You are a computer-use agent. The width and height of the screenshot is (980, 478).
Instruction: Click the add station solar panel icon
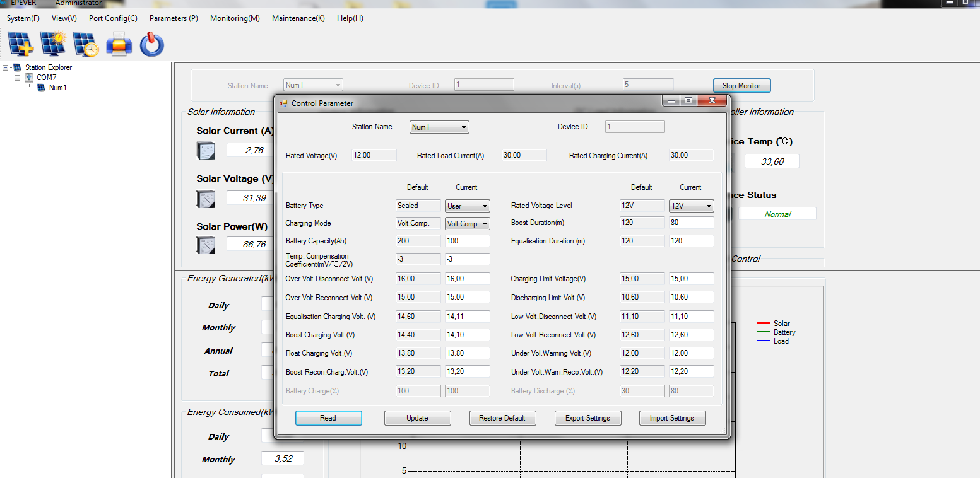[21, 44]
